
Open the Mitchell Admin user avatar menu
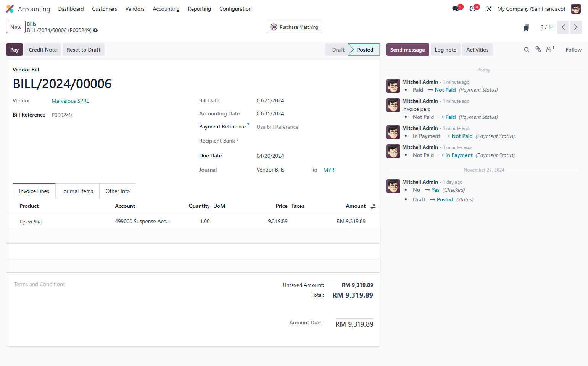click(575, 9)
